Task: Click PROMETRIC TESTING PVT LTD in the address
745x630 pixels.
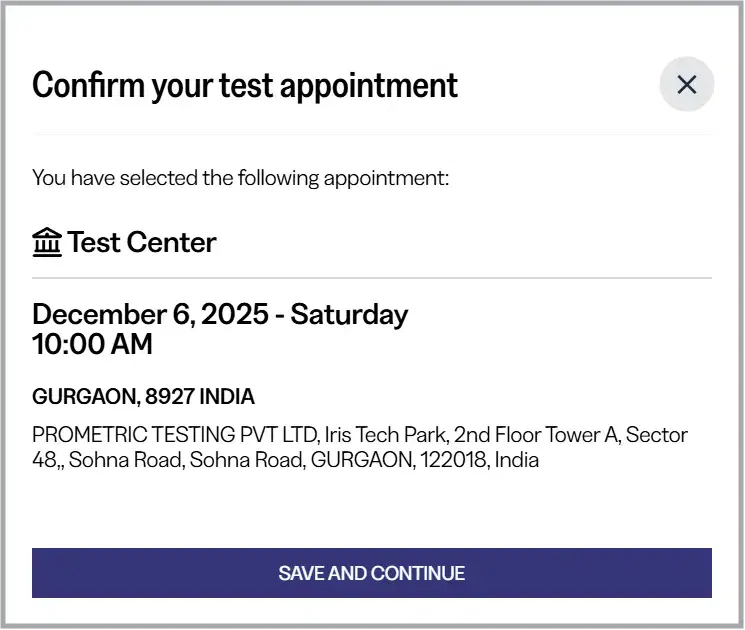Action: click(176, 435)
